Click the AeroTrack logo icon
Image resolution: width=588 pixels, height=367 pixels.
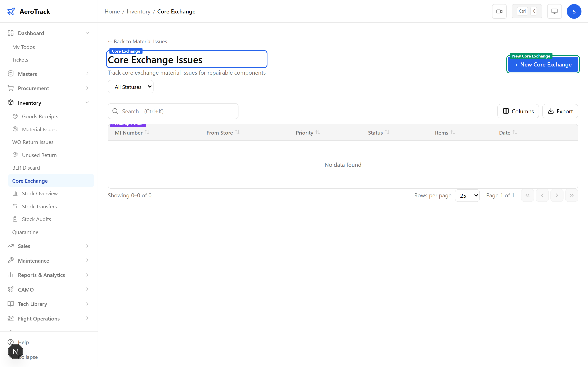coord(11,11)
